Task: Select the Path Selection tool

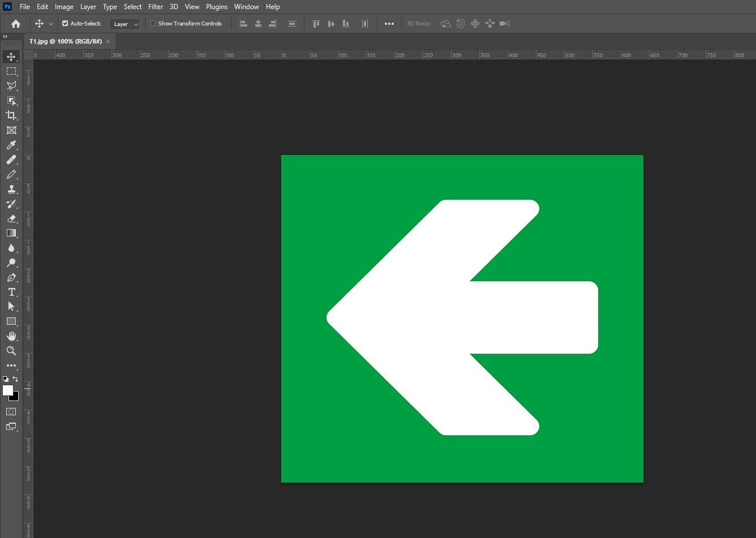Action: [11, 306]
